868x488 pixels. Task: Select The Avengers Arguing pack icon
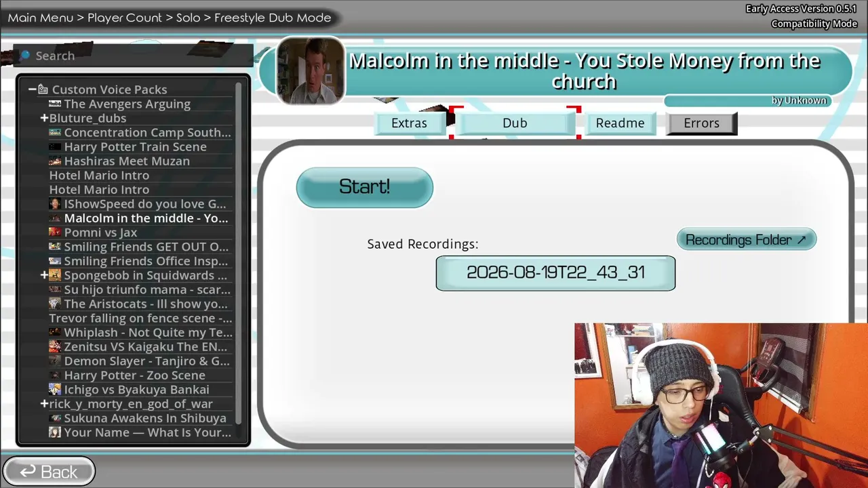point(55,104)
